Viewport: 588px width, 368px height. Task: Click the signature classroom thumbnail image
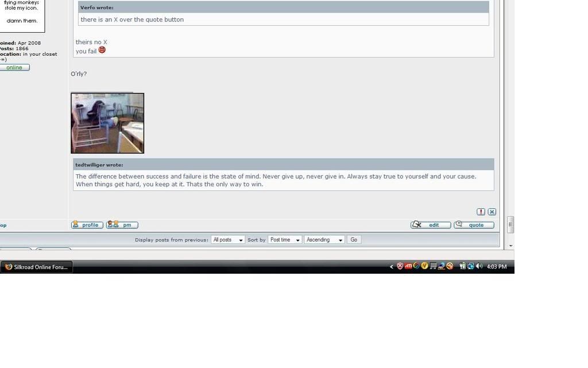click(107, 123)
